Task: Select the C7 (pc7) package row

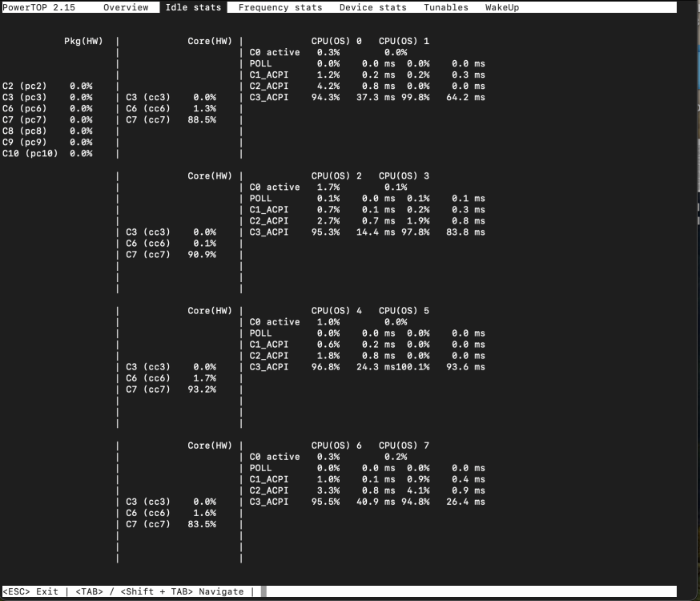Action: (x=47, y=119)
